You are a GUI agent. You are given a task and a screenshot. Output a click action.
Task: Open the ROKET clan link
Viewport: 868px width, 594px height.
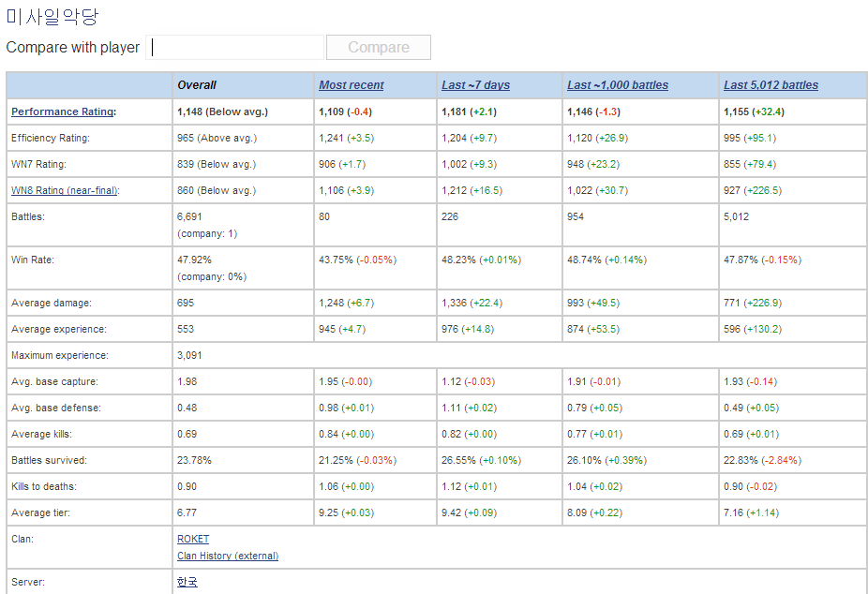tap(193, 539)
